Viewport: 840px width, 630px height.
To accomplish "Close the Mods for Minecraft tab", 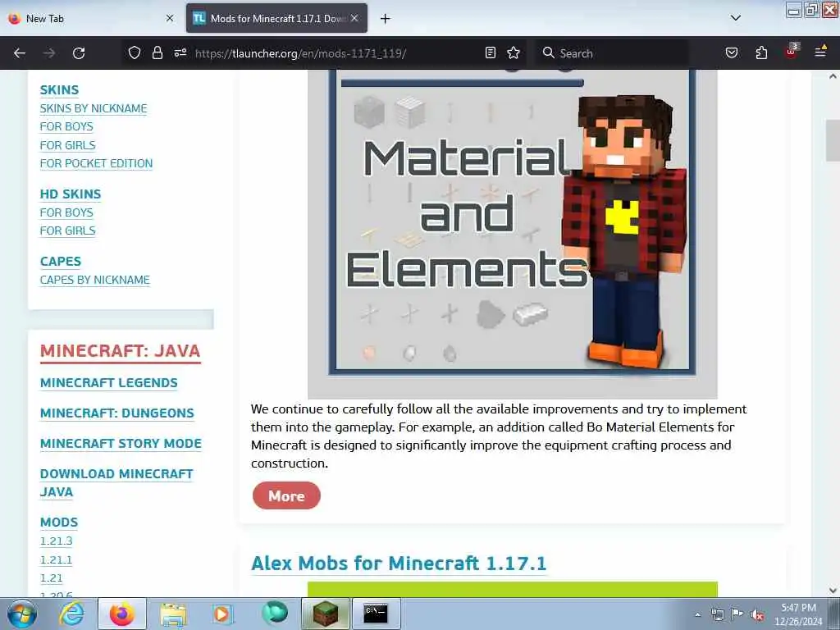I will tap(354, 18).
